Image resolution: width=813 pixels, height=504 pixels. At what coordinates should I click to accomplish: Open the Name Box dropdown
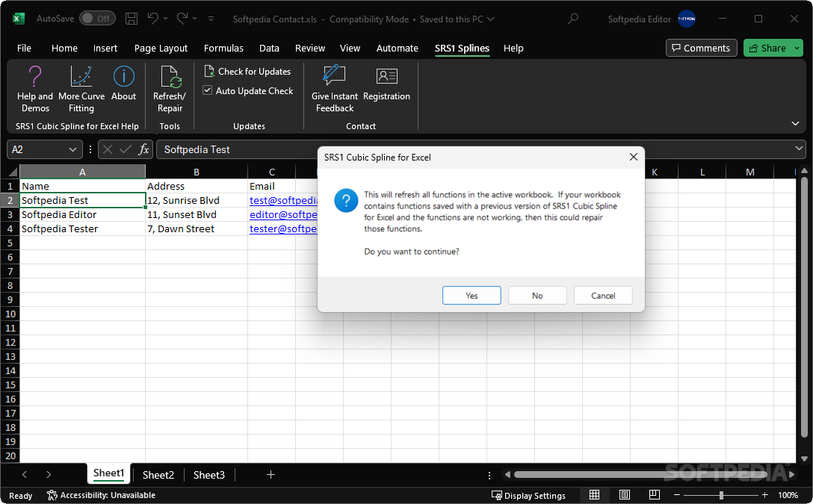coord(72,149)
